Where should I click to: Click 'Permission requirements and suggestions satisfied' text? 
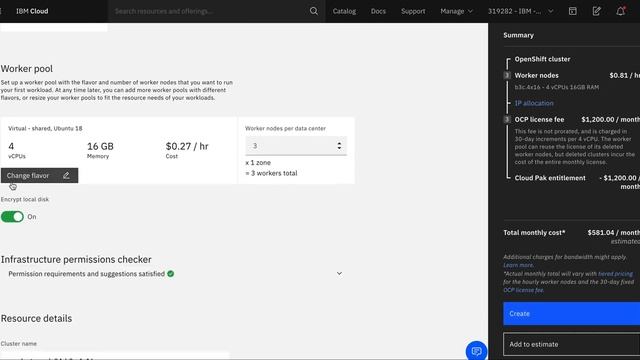click(x=87, y=273)
